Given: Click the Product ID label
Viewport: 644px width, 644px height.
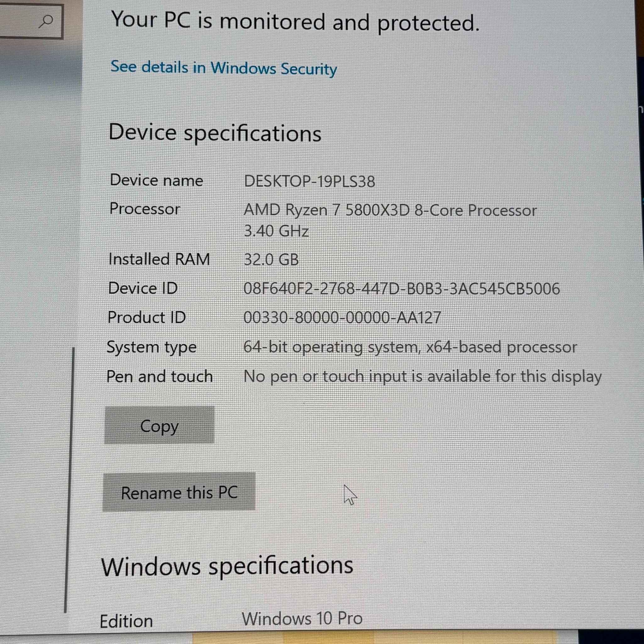Looking at the screenshot, I should point(147,317).
